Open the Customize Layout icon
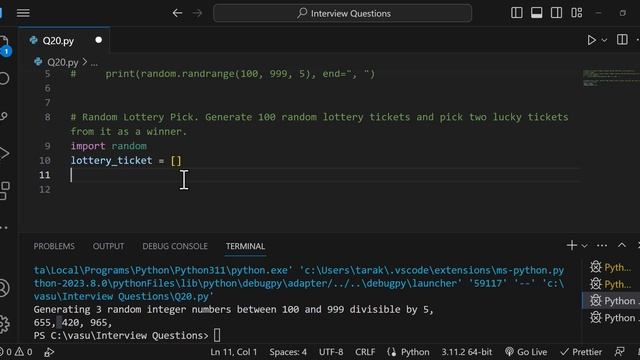The width and height of the screenshot is (640, 360). 576,13
